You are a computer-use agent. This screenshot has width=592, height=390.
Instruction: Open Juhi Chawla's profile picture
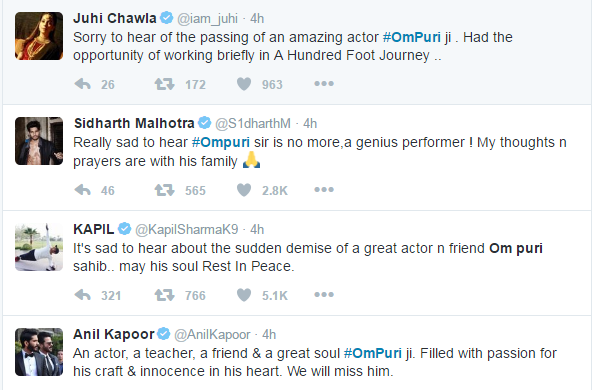tap(39, 36)
